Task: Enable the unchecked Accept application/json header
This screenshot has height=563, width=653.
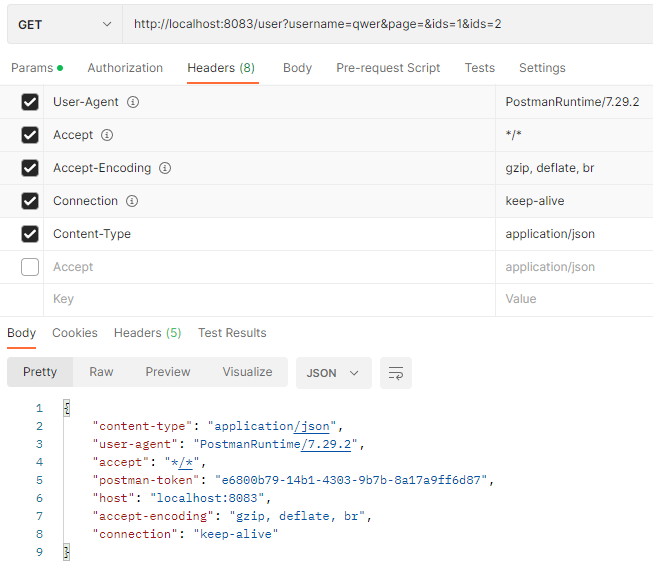Action: (x=30, y=267)
